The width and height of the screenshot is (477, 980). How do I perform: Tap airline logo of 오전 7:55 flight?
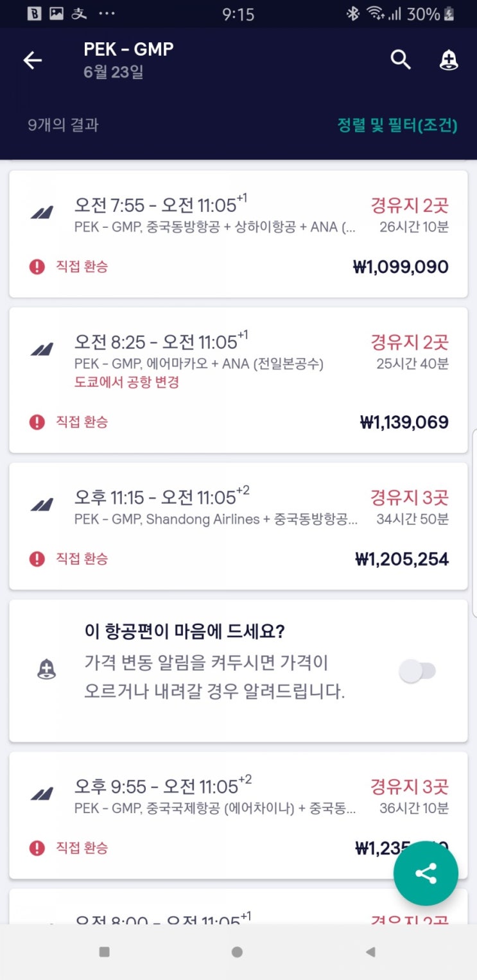point(42,212)
